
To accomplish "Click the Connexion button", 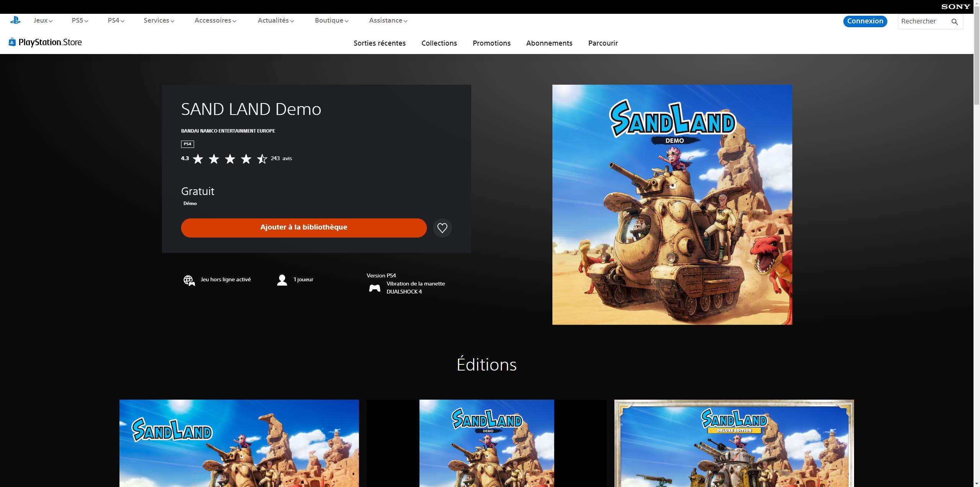I will (x=865, y=21).
